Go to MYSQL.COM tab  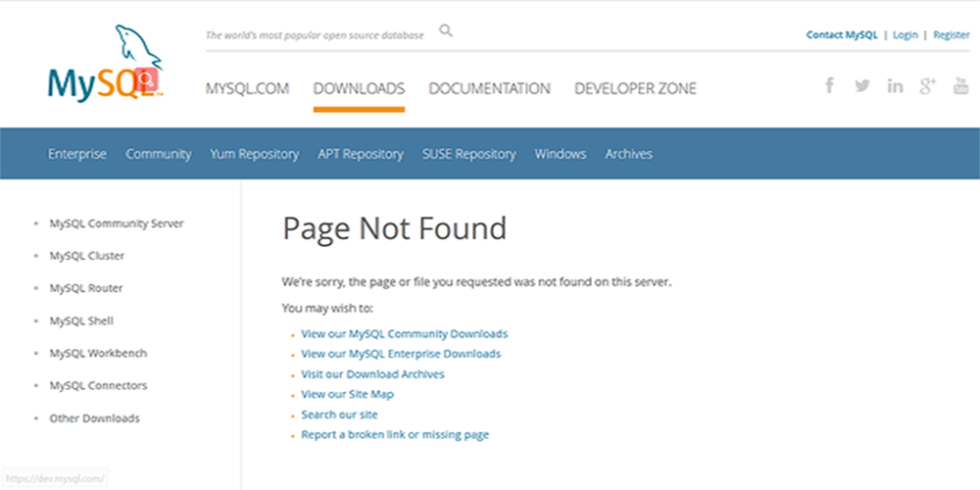[248, 89]
